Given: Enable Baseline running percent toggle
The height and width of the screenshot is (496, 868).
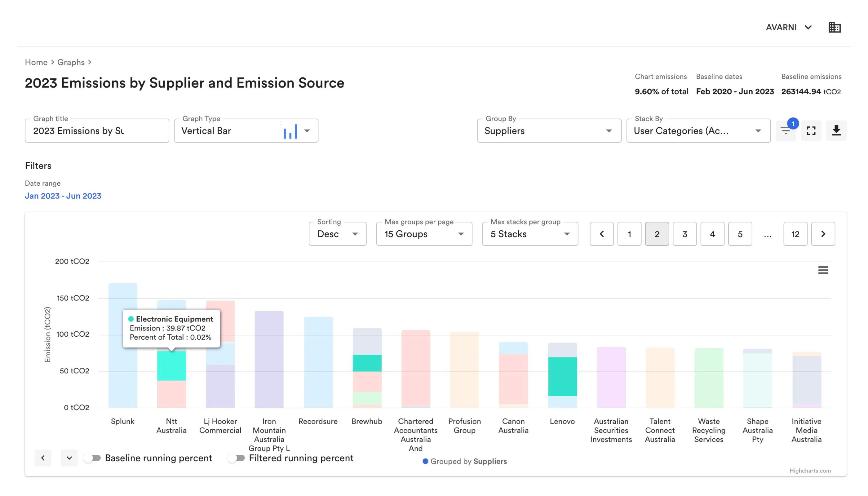Looking at the screenshot, I should point(92,458).
